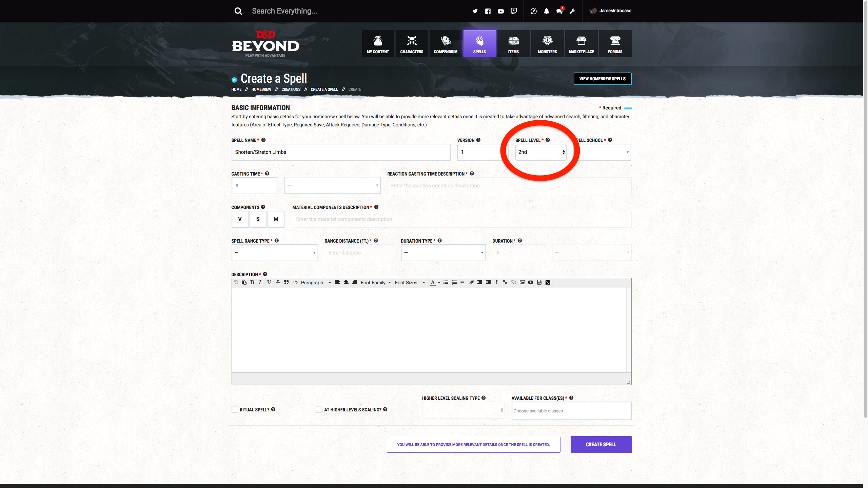Undo last edit in description editor

coord(236,282)
